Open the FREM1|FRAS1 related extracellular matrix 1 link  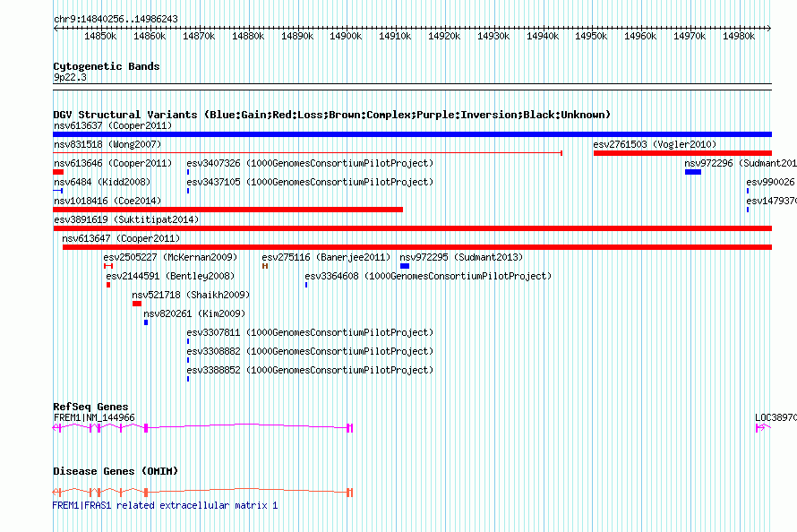tap(165, 505)
